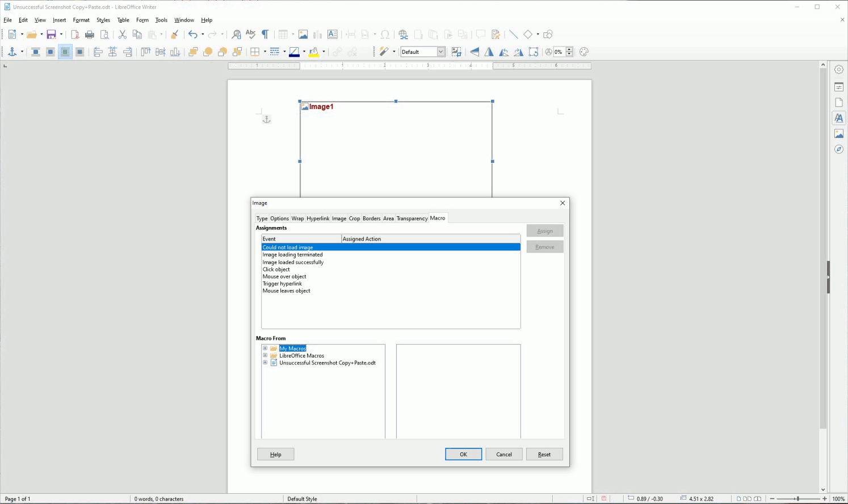Expand the LibreOffice Macros tree node
Screen dimensions: 848x504
click(265, 356)
